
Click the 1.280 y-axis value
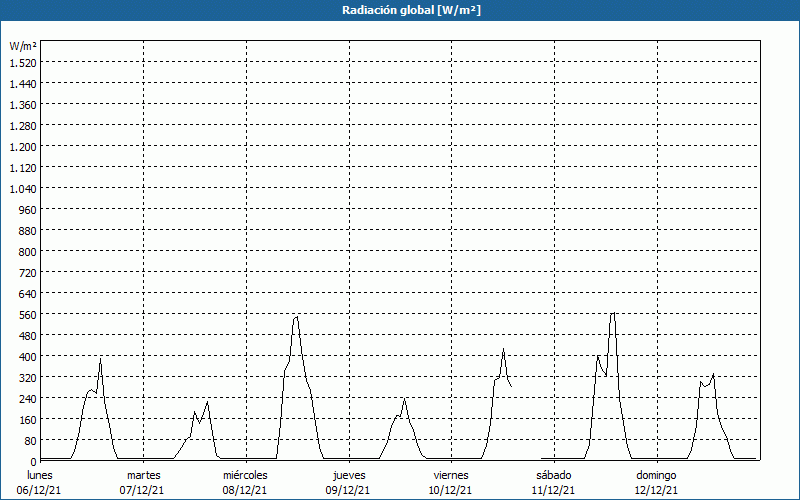pyautogui.click(x=23, y=126)
